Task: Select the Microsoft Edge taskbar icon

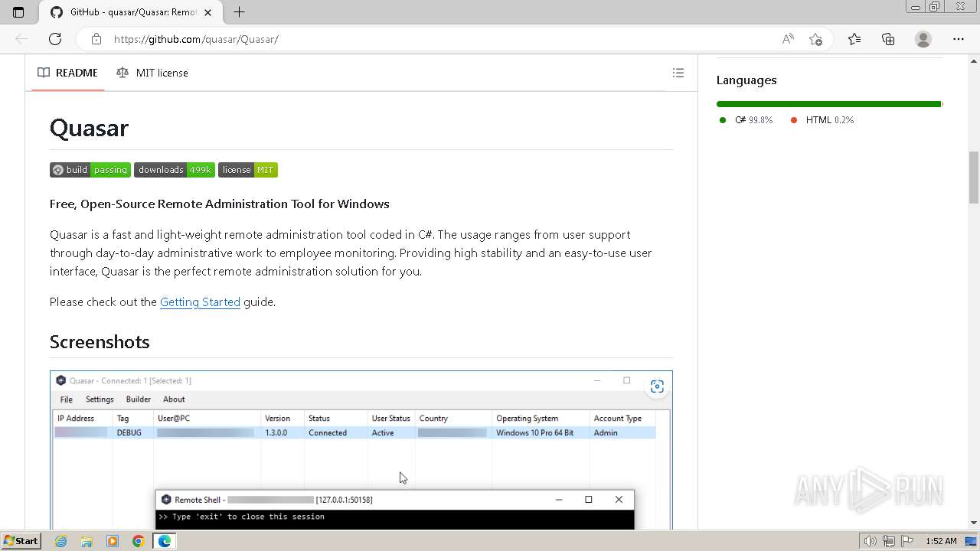Action: tap(165, 541)
